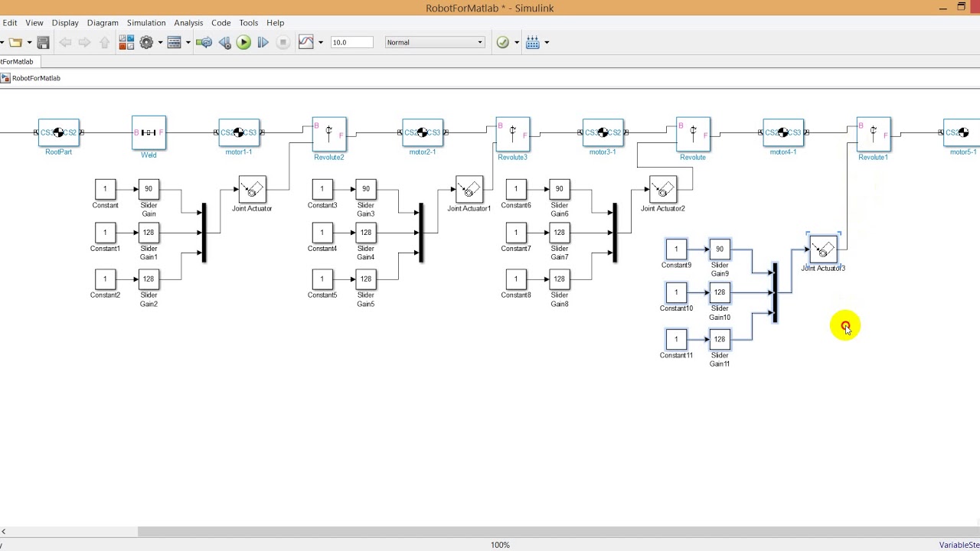Save the model with the floppy icon
980x551 pixels.
pyautogui.click(x=43, y=43)
